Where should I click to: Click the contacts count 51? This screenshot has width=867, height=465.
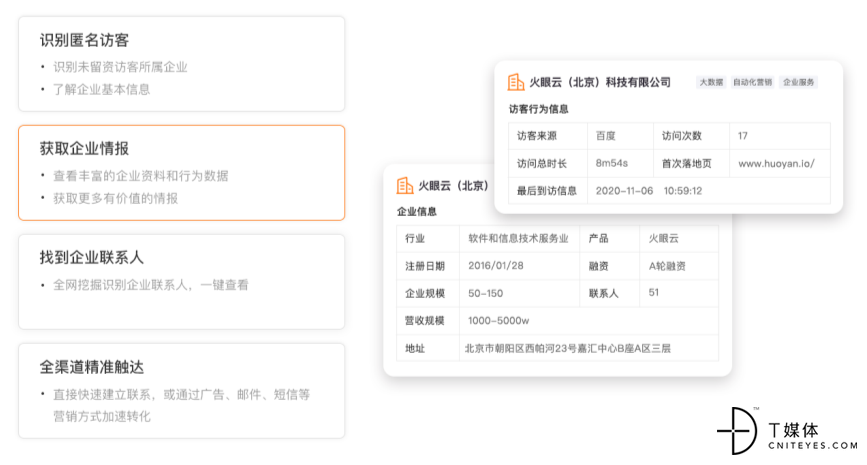[654, 292]
